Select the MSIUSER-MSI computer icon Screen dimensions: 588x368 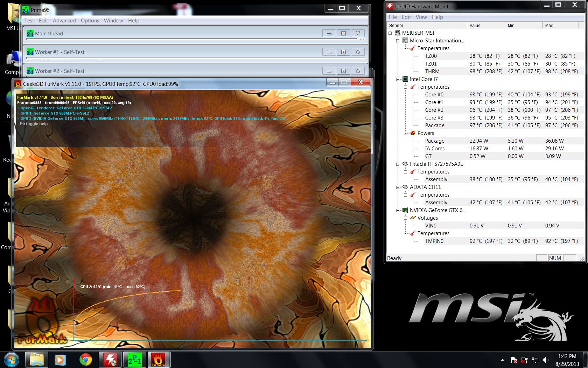398,33
